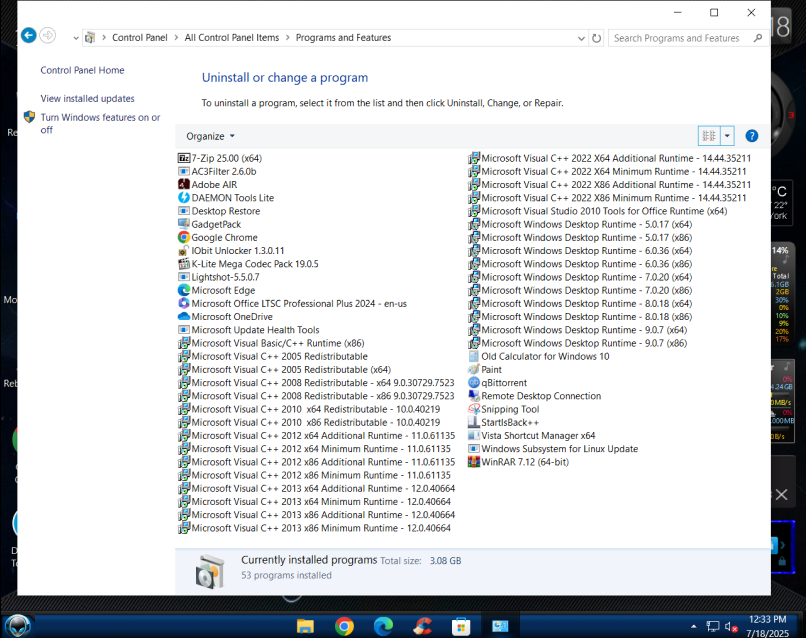Open File Explorer from the taskbar
806x638 pixels.
pos(305,626)
